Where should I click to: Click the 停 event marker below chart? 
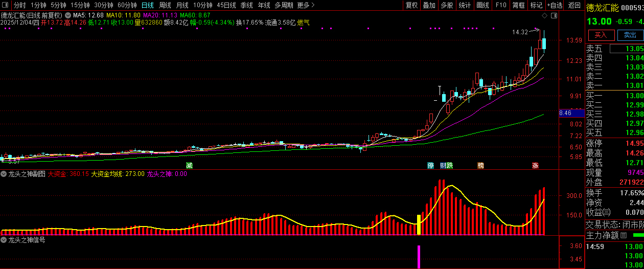click(430, 166)
